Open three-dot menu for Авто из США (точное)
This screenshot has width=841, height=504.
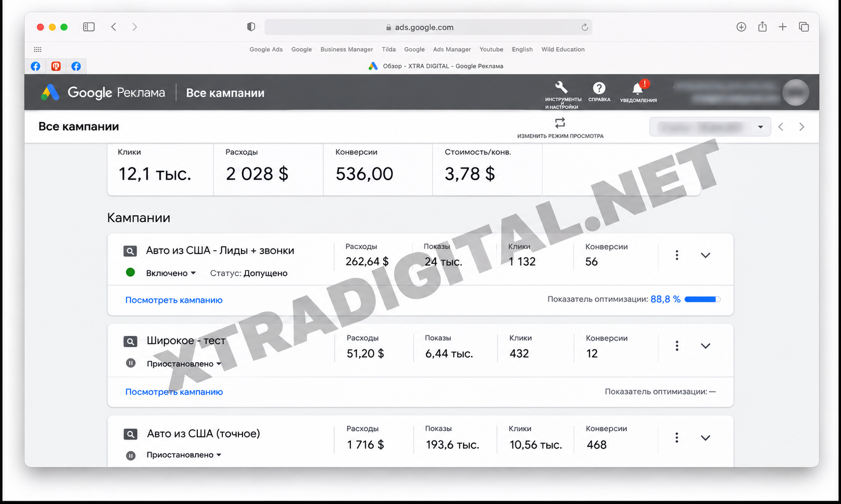click(x=677, y=438)
